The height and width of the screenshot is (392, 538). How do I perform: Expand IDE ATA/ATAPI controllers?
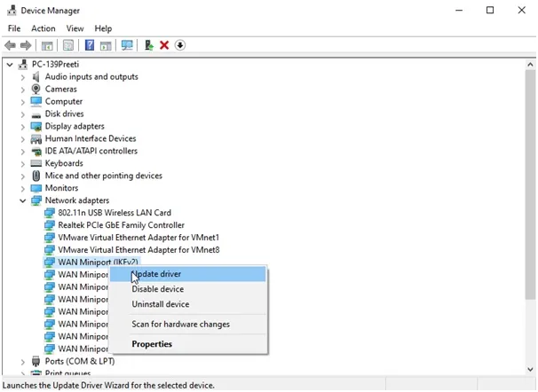(x=23, y=152)
